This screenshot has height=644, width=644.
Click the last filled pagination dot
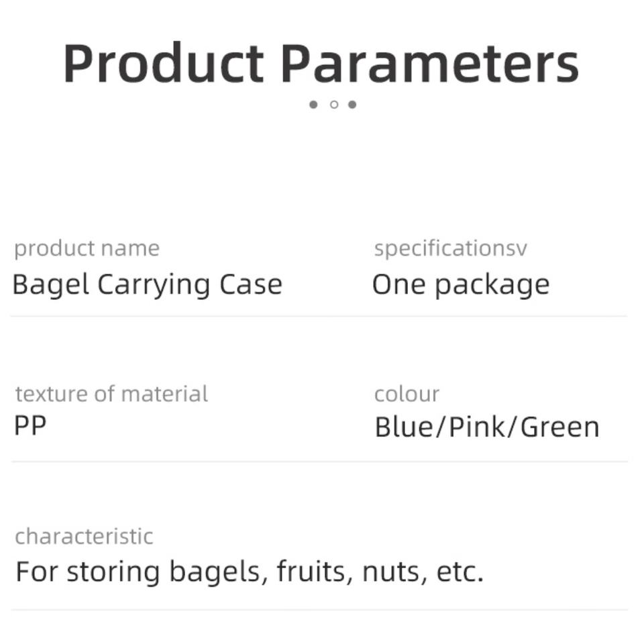coord(352,105)
